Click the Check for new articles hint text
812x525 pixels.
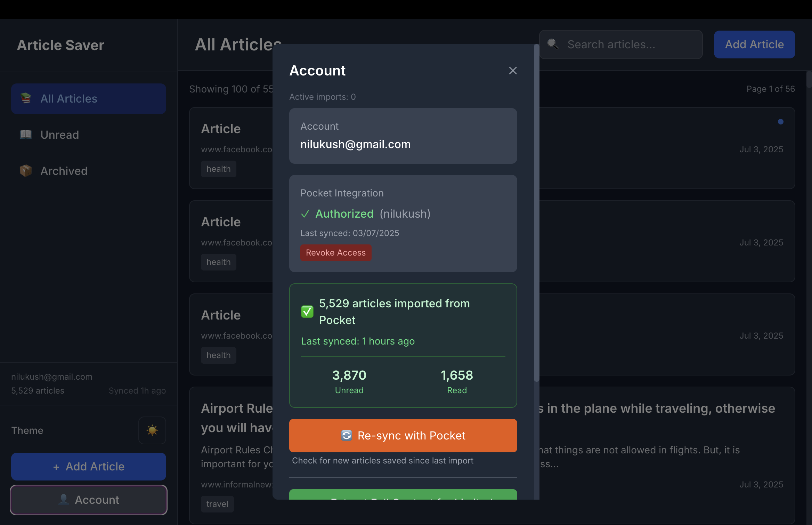point(383,461)
